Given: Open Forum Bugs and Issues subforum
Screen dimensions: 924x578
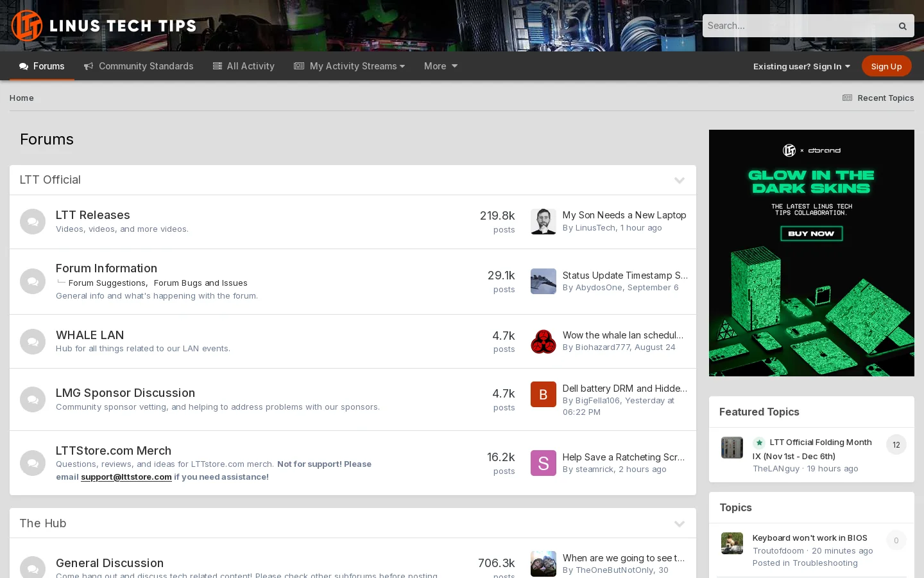Looking at the screenshot, I should pyautogui.click(x=200, y=283).
